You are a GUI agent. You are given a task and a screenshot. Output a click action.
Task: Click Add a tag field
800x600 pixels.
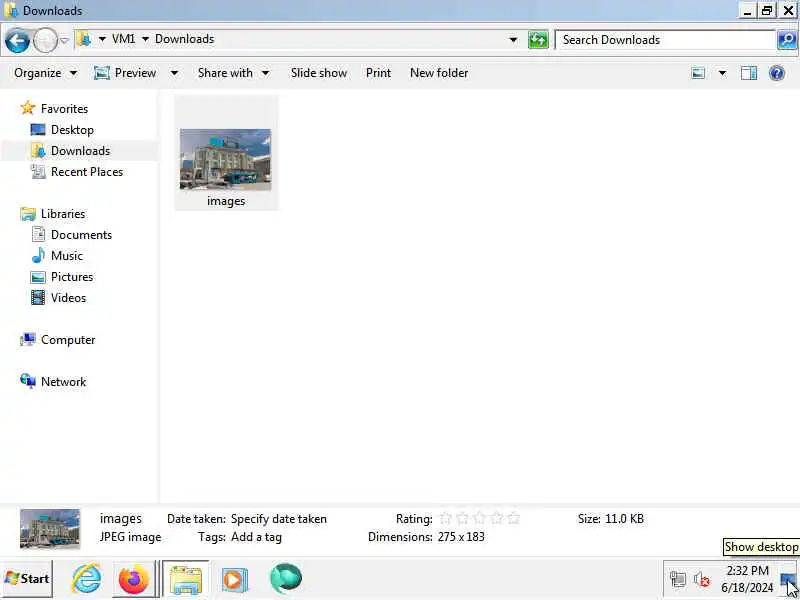pyautogui.click(x=256, y=537)
